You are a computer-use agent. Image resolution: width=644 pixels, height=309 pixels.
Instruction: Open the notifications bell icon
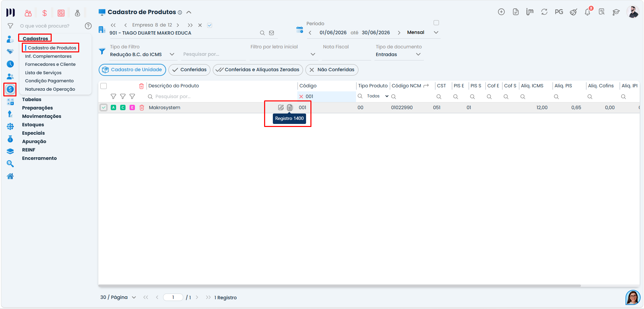coord(587,12)
